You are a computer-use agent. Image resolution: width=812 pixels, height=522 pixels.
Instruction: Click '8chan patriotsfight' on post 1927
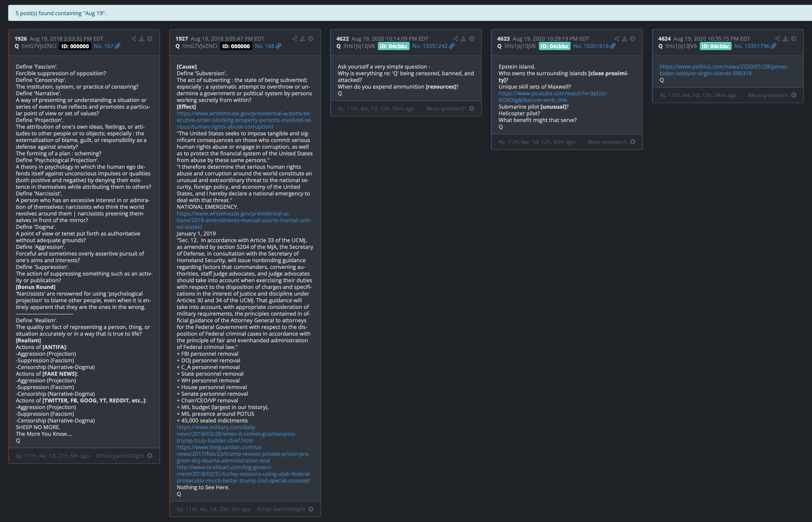coord(281,509)
